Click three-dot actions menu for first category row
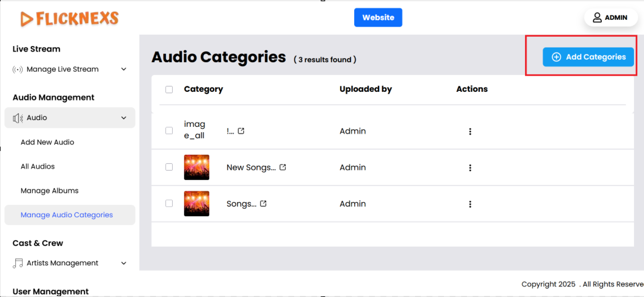The width and height of the screenshot is (644, 297). coord(470,131)
